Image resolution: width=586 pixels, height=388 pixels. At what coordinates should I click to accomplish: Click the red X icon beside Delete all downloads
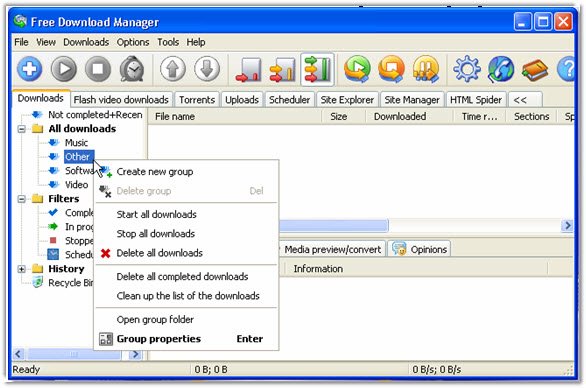(105, 253)
